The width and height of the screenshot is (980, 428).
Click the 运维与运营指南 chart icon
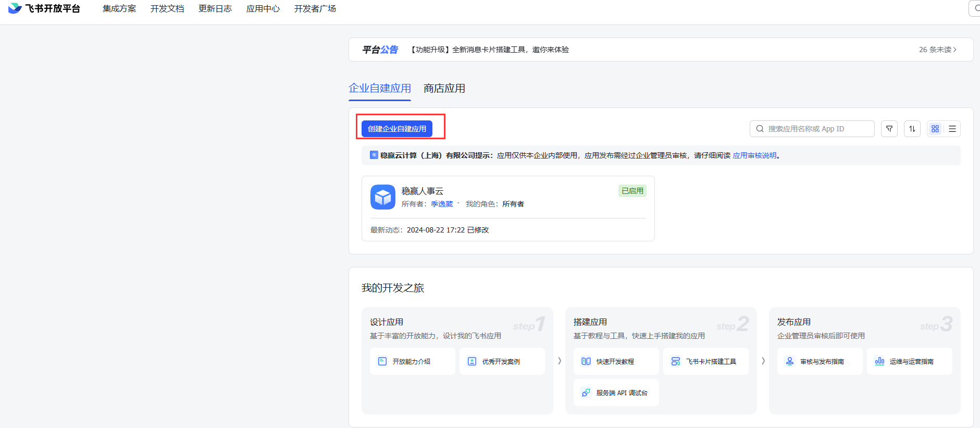(x=879, y=361)
